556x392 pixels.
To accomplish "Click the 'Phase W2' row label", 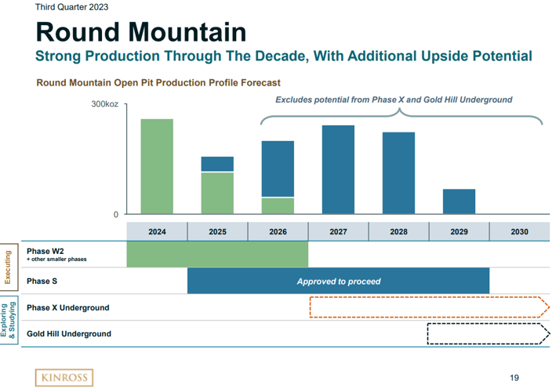I will [x=45, y=252].
